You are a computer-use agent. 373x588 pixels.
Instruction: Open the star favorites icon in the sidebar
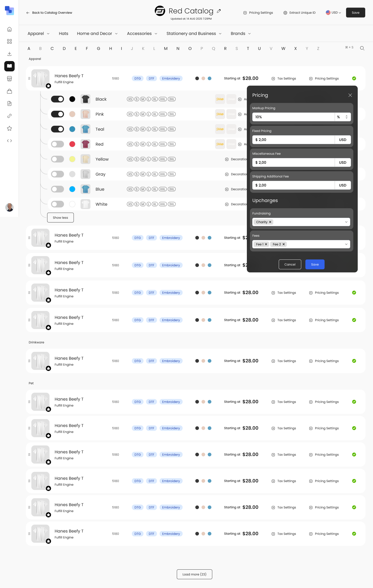[9, 128]
